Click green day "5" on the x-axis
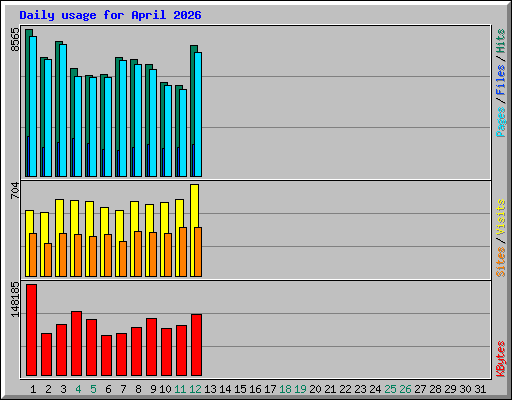Image resolution: width=512 pixels, height=400 pixels. click(93, 389)
